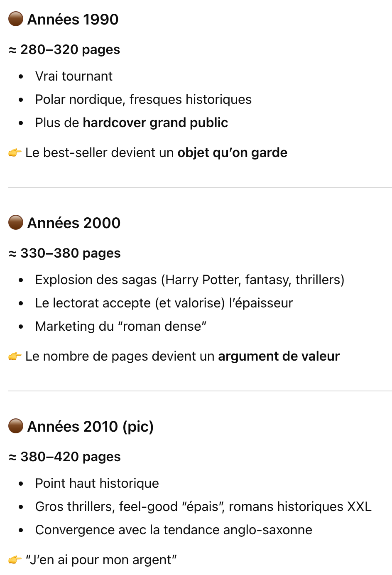Click the "≈ 280–320 pages" subheading
The height and width of the screenshot is (575, 392).
tap(64, 50)
